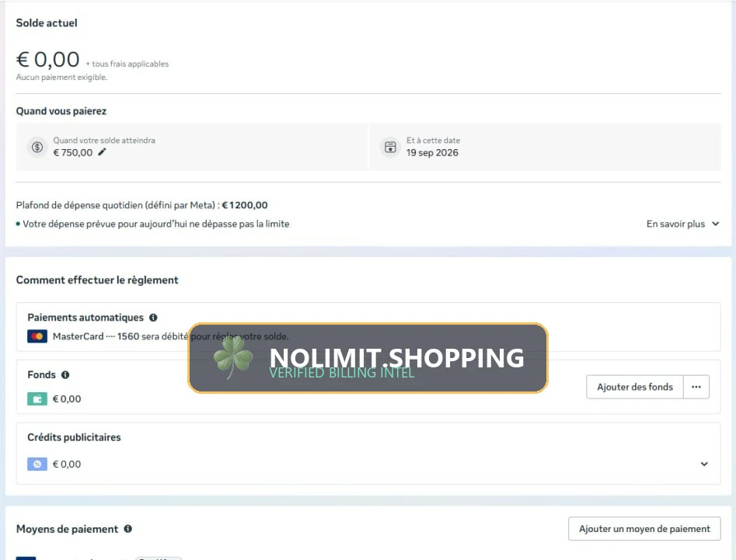The image size is (736, 560).
Task: Open info icon beside Moyens de paiement
Action: [127, 529]
